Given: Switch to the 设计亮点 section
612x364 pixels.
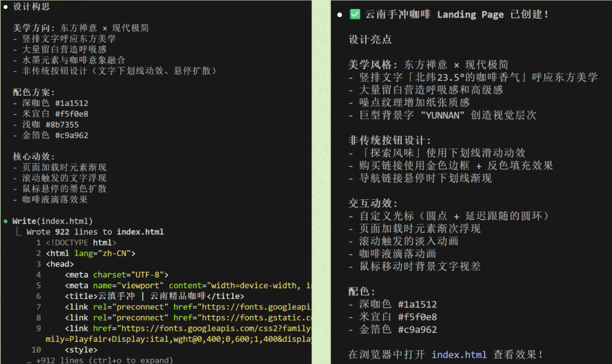Looking at the screenshot, I should click(371, 40).
